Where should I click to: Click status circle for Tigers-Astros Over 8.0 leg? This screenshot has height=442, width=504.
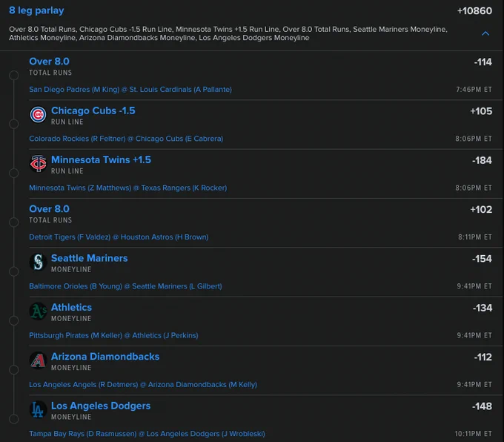click(x=13, y=222)
